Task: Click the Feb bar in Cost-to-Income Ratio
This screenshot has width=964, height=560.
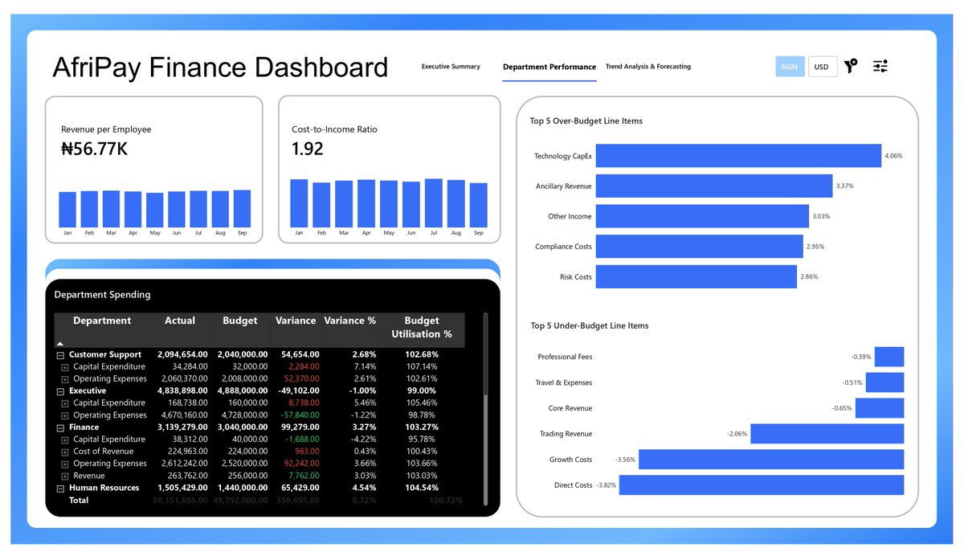Action: pyautogui.click(x=321, y=205)
